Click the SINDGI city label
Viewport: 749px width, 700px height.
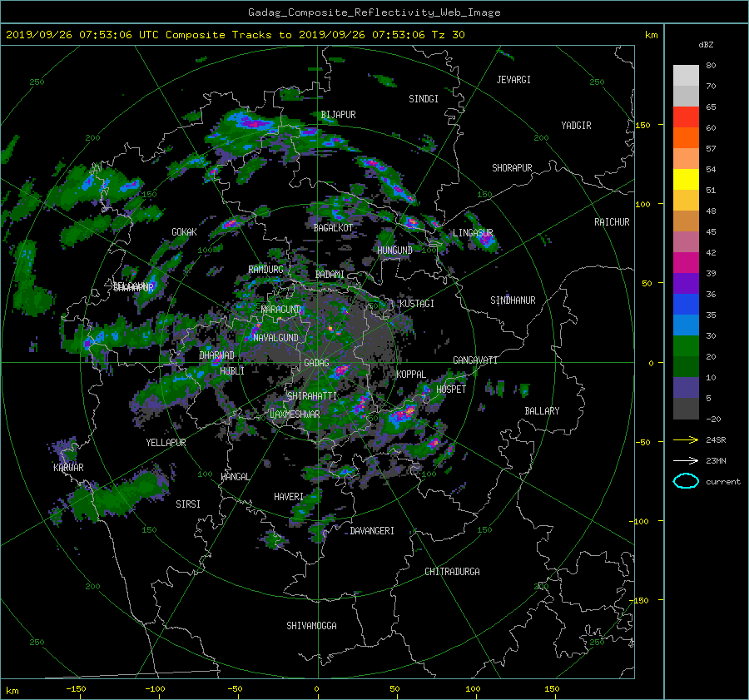pyautogui.click(x=424, y=99)
